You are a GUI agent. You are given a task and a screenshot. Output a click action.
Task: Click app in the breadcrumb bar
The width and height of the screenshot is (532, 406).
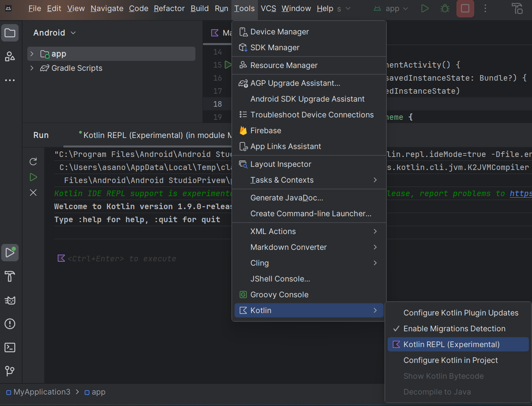click(x=95, y=392)
